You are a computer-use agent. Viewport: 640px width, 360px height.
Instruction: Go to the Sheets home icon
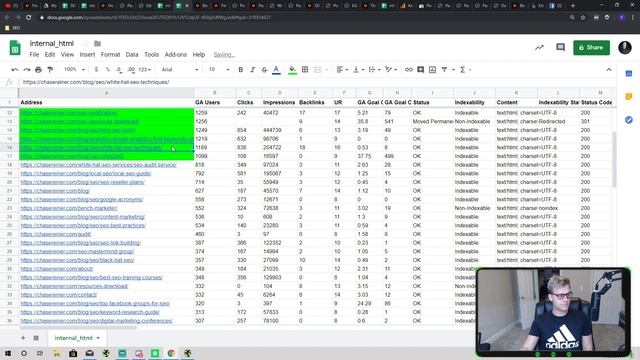tap(15, 48)
